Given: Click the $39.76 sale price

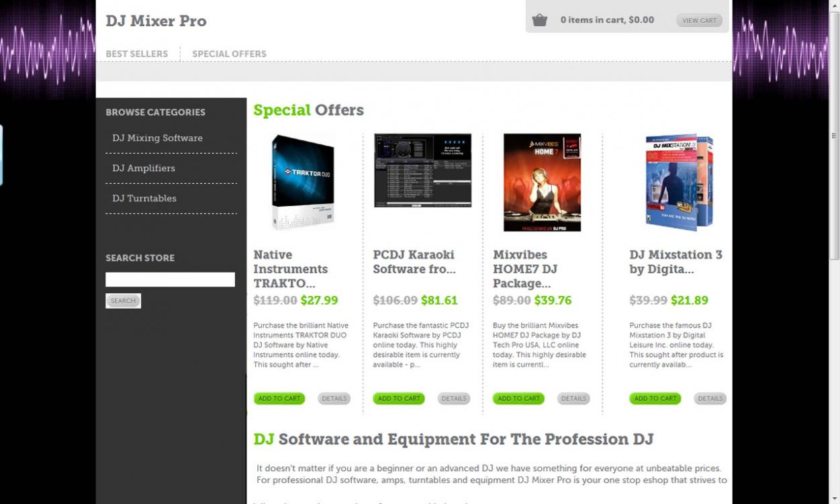Looking at the screenshot, I should [553, 300].
